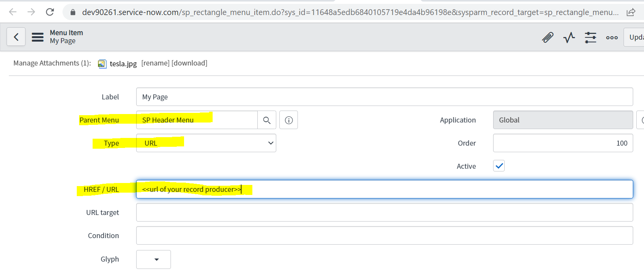View site security lock info
This screenshot has height=272, width=644.
(x=73, y=12)
